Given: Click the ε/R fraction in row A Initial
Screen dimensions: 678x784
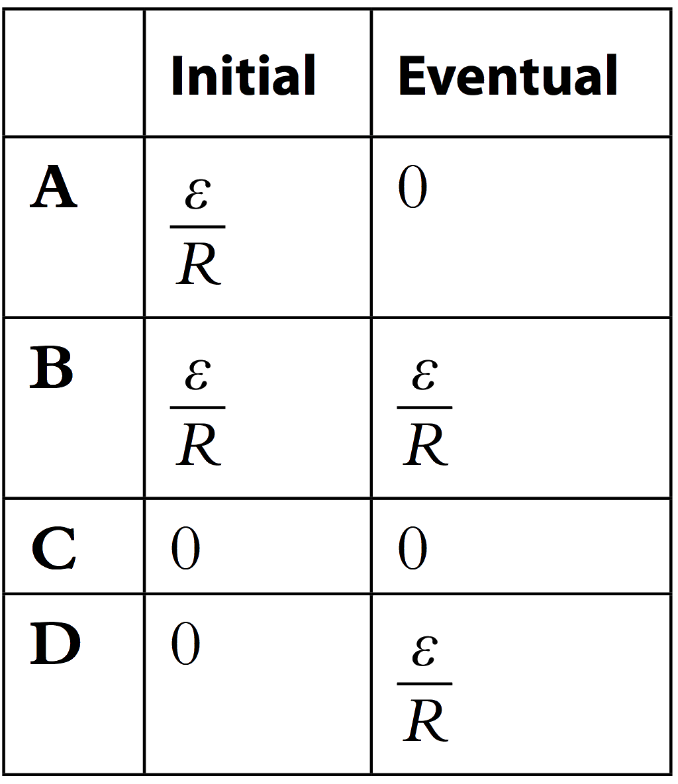Looking at the screenshot, I should tap(198, 232).
